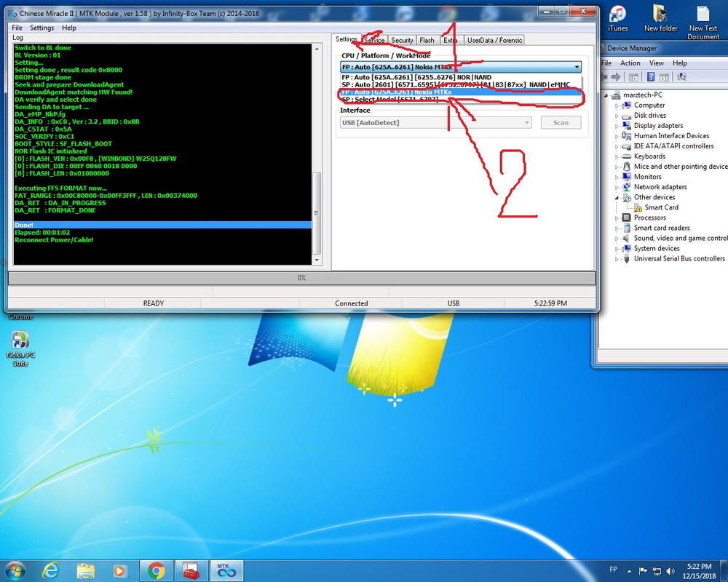Select SP : Auto [2601] NAND|eMMC option
This screenshot has height=582, width=728.
point(461,85)
